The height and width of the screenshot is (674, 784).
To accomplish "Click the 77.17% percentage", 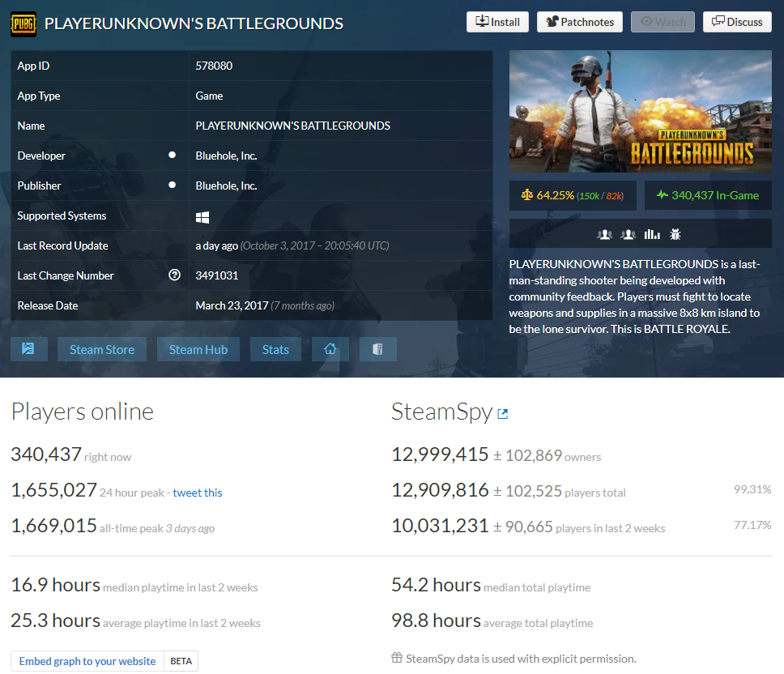I will click(x=752, y=524).
